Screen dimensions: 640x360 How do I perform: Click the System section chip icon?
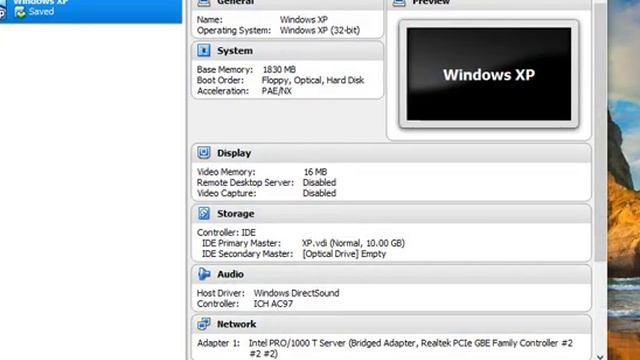[x=204, y=51]
